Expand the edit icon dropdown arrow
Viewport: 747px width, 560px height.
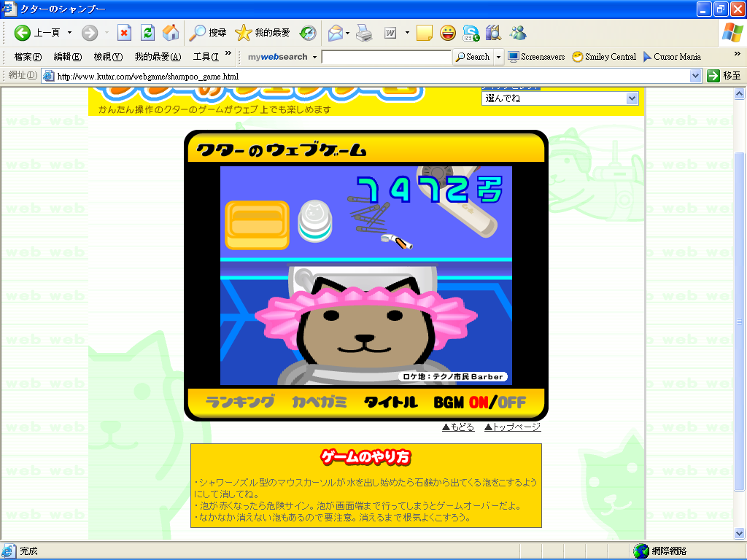click(407, 32)
